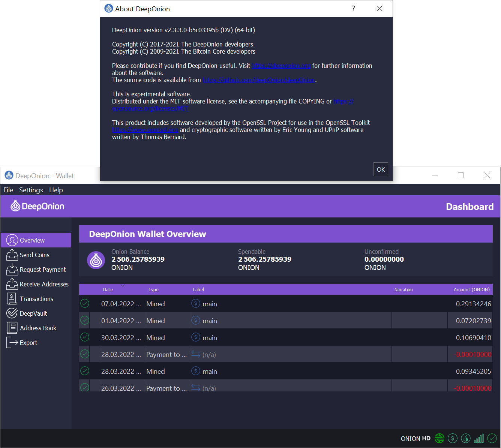Open the Receive Addresses page
The width and height of the screenshot is (501, 448).
tap(36, 284)
